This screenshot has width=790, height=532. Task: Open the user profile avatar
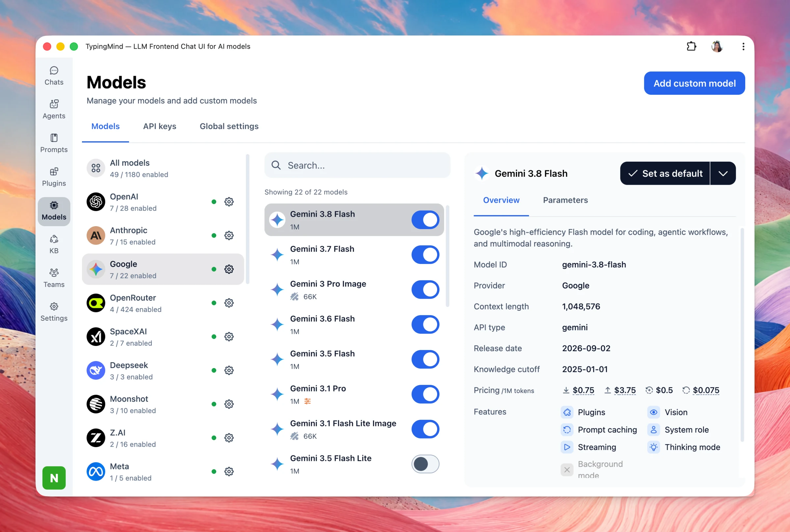[x=717, y=46]
